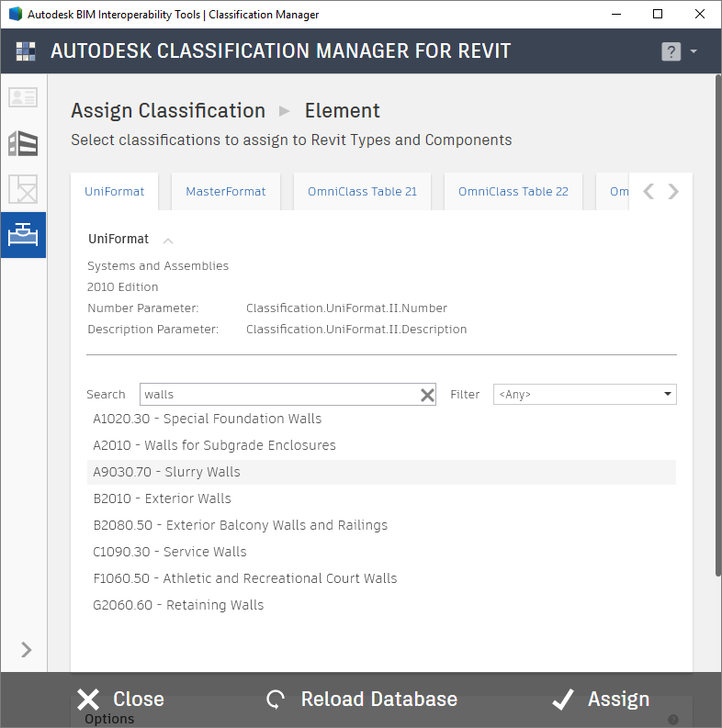Screen dimensions: 722x728
Task: Click the Reload Database button
Action: [362, 700]
